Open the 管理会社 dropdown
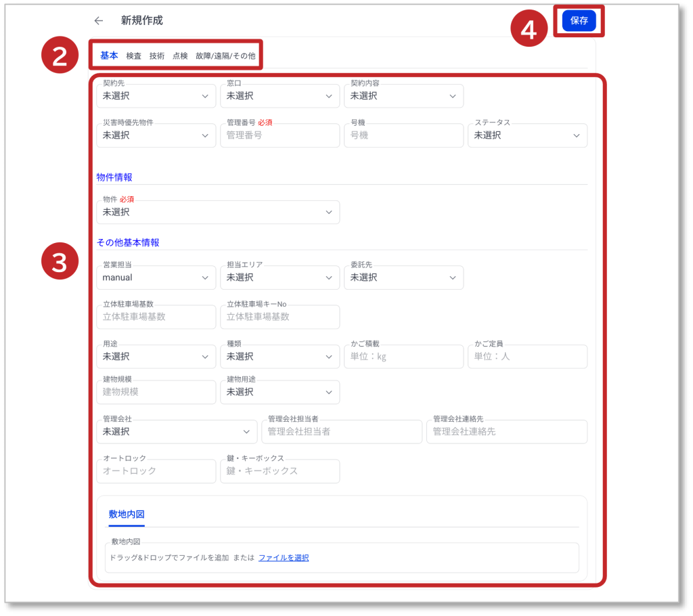Image resolution: width=693 pixels, height=616 pixels. [177, 431]
